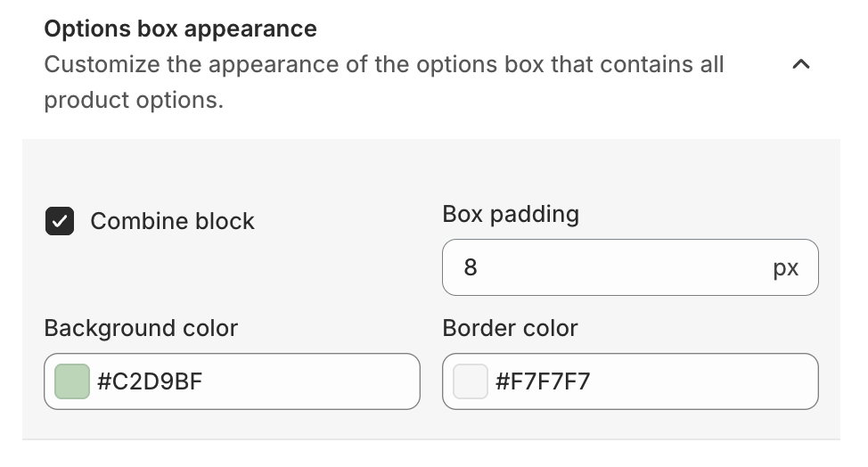Click empty space right of #F7F7F7 in the field
The image size is (868, 467).
click(x=713, y=381)
